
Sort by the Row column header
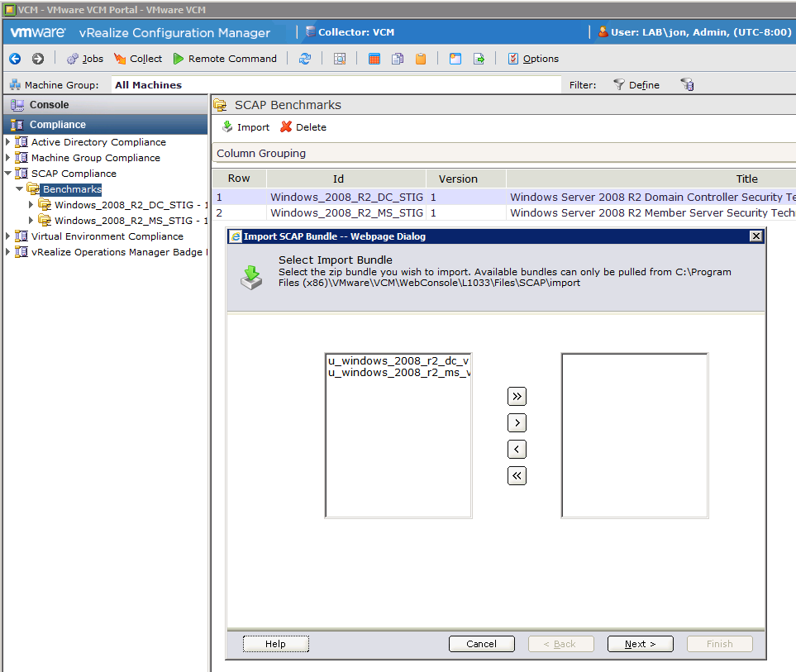239,179
